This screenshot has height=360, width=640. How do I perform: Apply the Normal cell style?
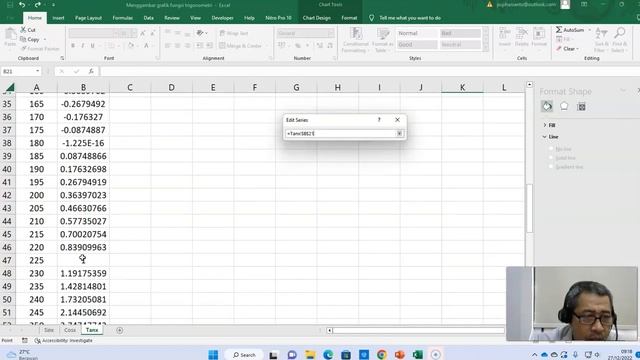416,33
